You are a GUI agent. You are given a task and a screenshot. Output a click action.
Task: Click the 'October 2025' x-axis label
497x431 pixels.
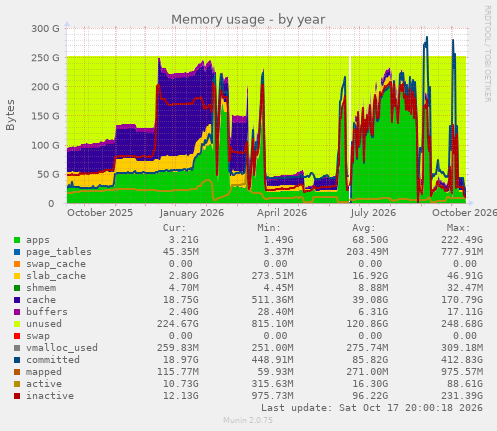pos(100,213)
